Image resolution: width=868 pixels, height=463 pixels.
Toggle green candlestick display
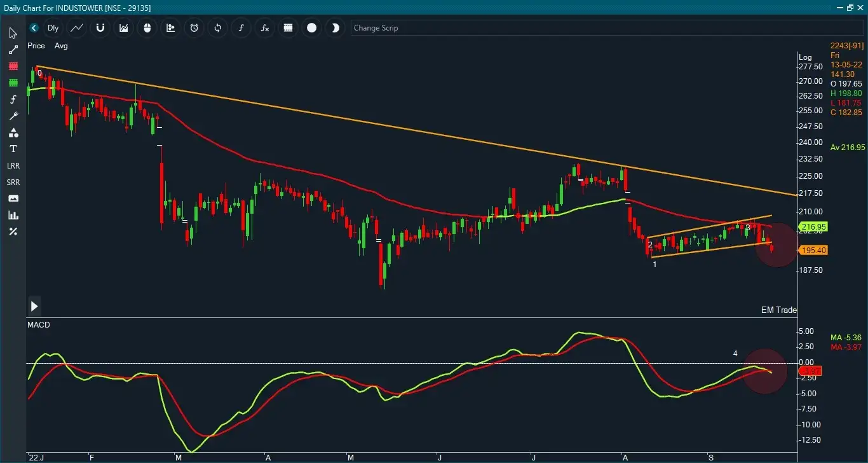(x=13, y=82)
